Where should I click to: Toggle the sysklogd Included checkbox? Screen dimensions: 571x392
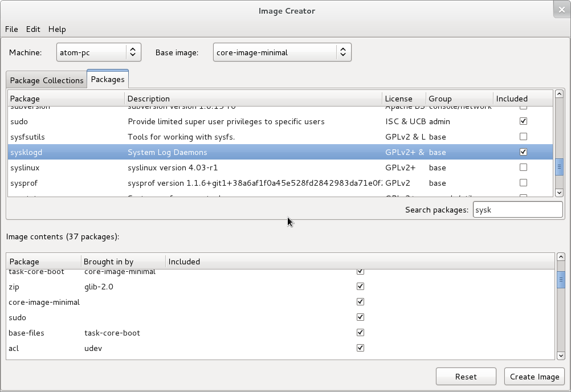pyautogui.click(x=523, y=152)
